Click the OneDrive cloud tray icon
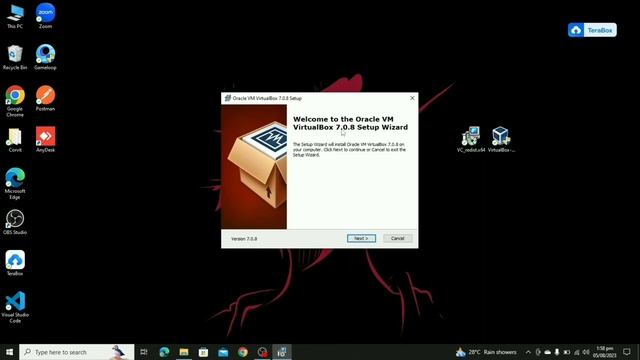 [547, 352]
